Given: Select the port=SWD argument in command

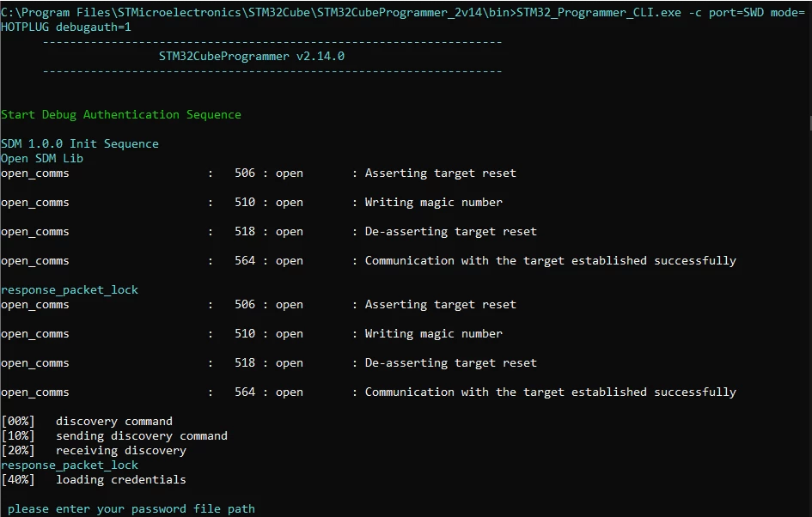Looking at the screenshot, I should 736,12.
